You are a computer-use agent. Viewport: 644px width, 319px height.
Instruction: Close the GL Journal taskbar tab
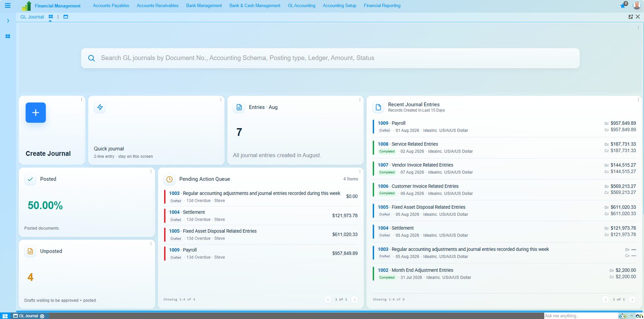(42, 316)
